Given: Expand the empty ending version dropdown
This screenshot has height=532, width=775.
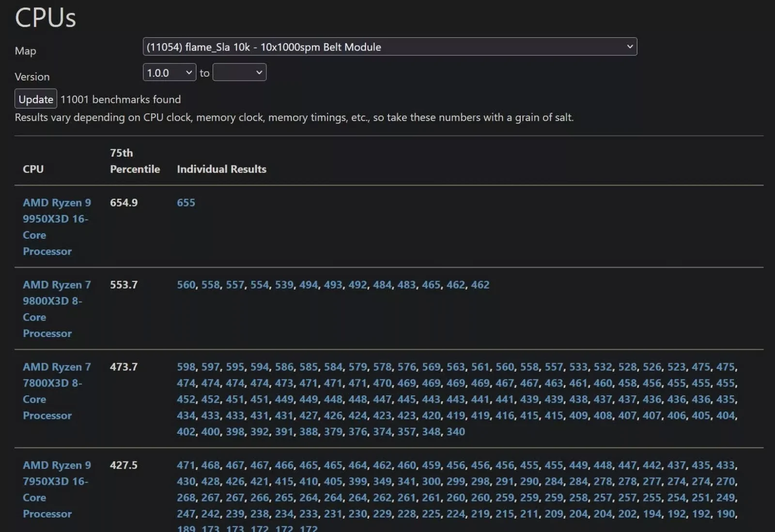Looking at the screenshot, I should pos(239,73).
